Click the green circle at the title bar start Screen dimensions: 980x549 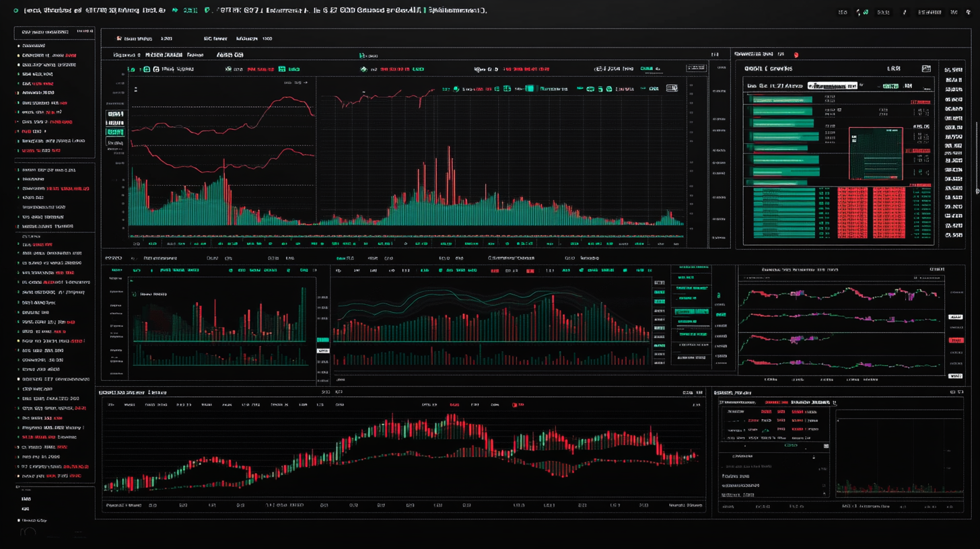point(16,11)
